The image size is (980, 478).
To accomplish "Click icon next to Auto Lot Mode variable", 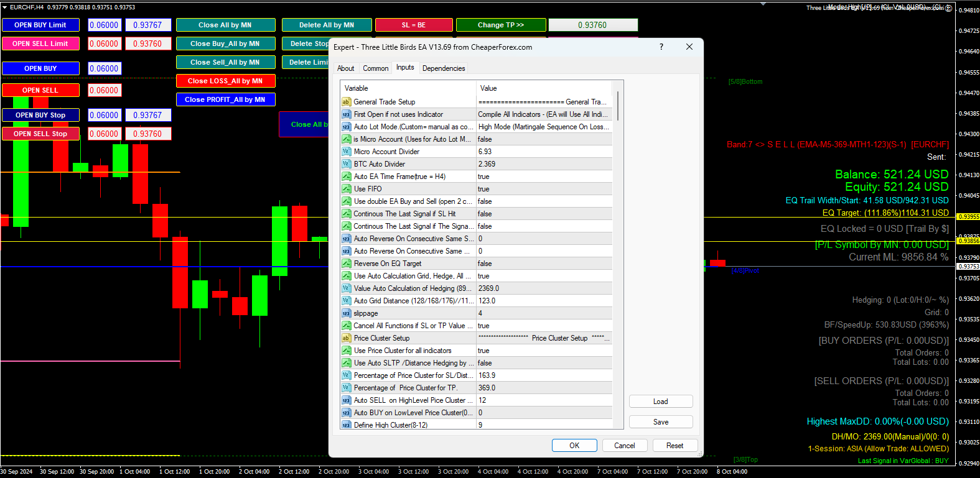I will [x=347, y=127].
